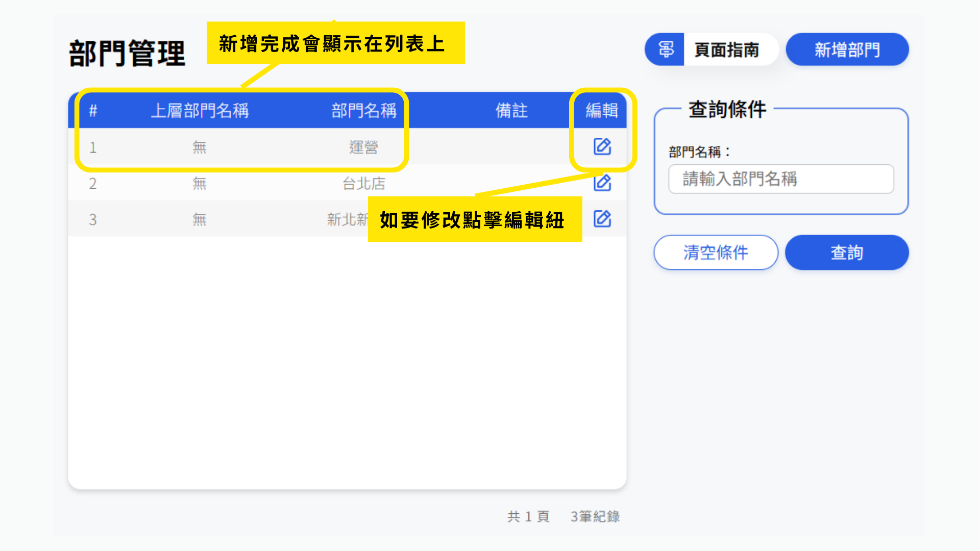980x551 pixels.
Task: Click the 上層部門名稱 column header
Action: point(200,110)
